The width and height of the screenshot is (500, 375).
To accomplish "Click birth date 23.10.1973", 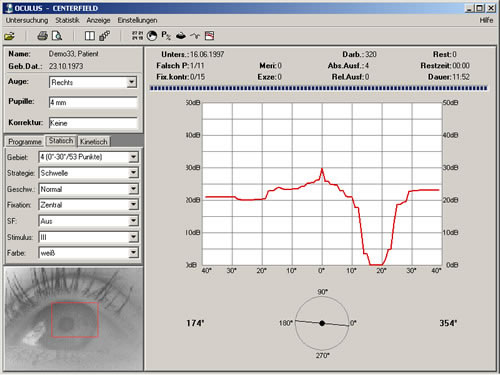I will pyautogui.click(x=66, y=66).
